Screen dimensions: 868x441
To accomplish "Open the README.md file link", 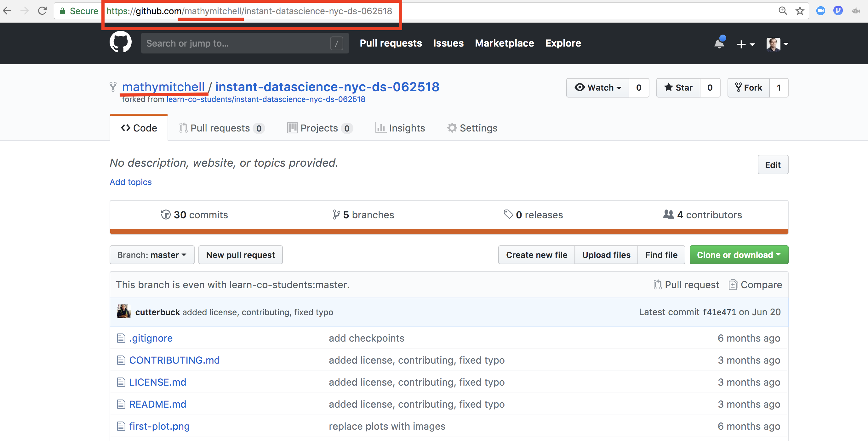I will tap(157, 404).
